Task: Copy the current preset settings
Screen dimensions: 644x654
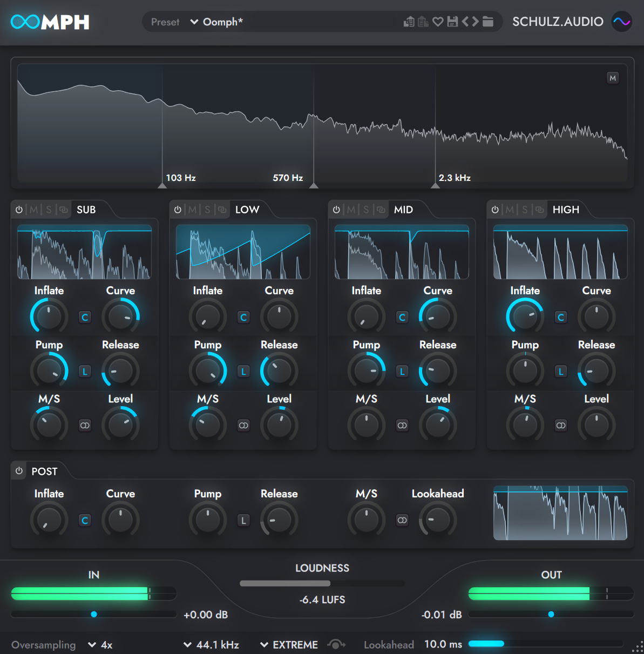Action: click(x=409, y=21)
